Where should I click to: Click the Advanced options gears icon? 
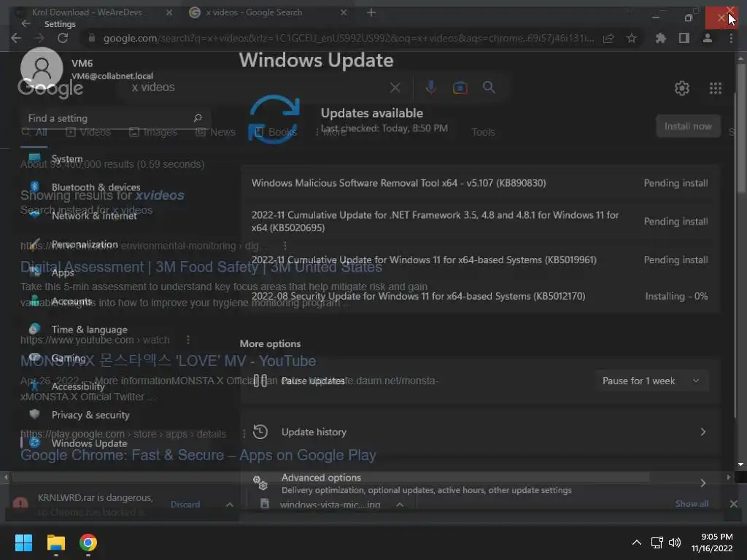point(260,483)
